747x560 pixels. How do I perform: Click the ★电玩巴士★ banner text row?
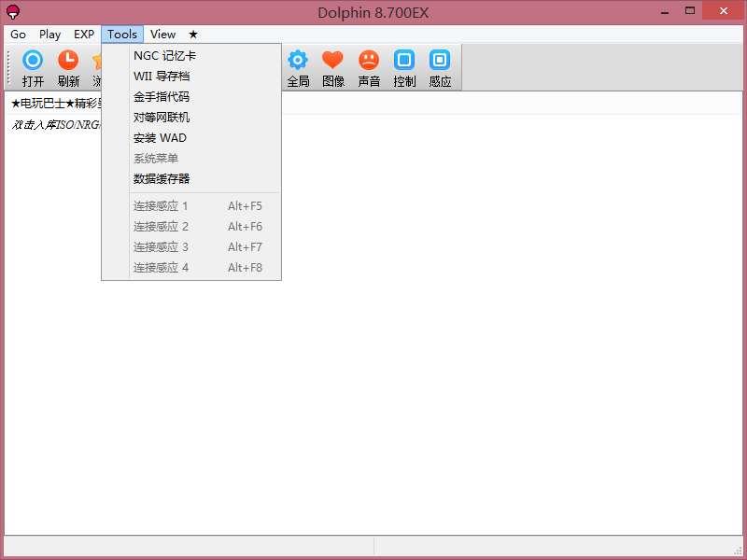(x=56, y=104)
